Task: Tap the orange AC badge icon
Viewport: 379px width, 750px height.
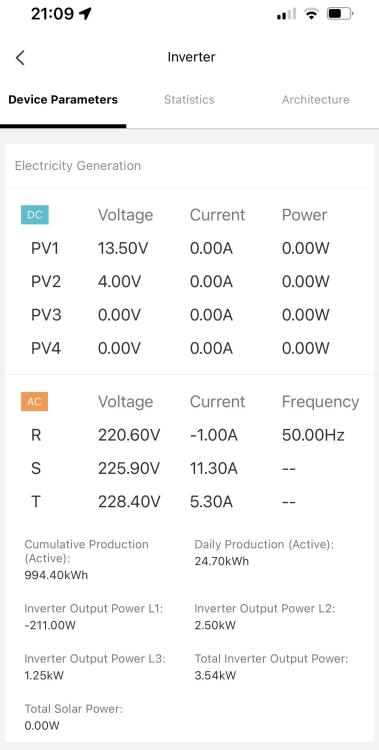Action: (34, 401)
